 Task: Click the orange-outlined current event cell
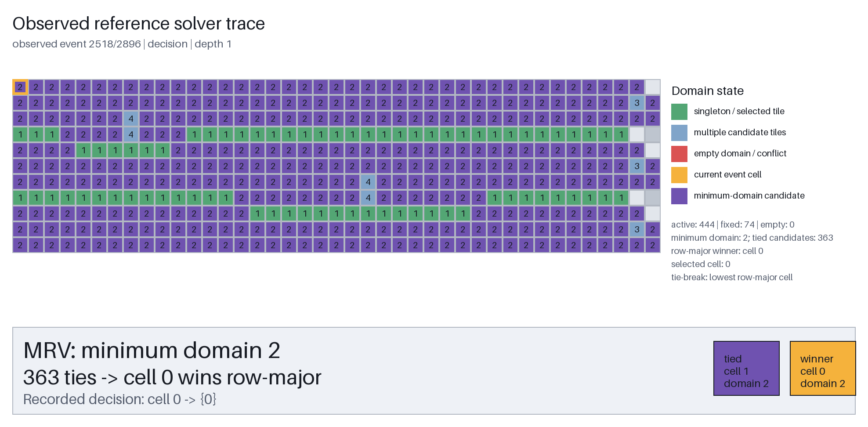click(x=20, y=87)
